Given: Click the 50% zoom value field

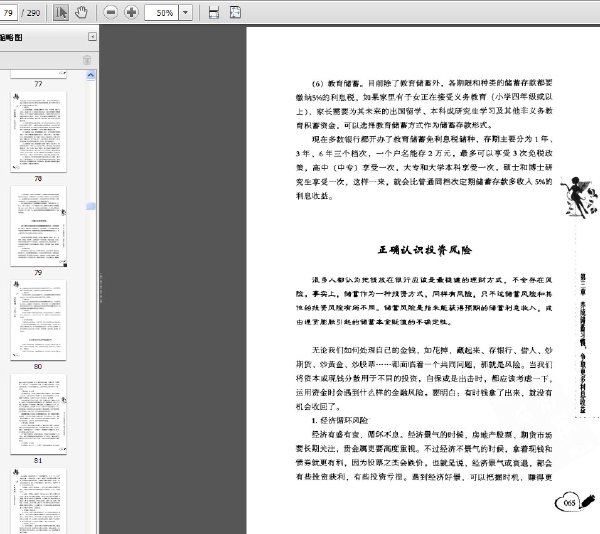Looking at the screenshot, I should (161, 13).
